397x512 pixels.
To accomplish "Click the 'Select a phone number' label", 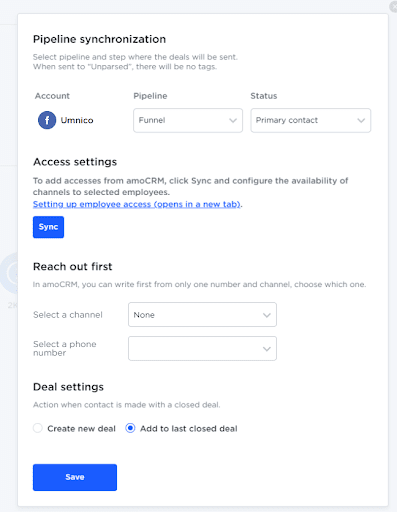I will (65, 348).
